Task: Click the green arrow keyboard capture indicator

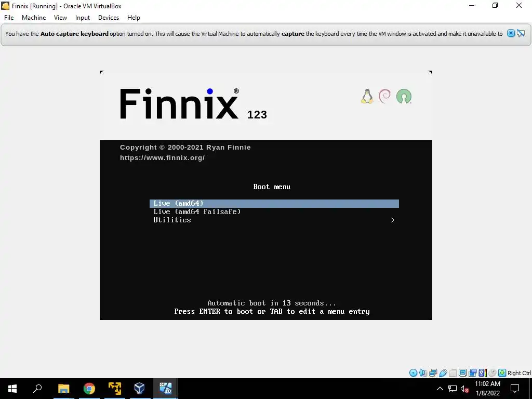Action: point(502,373)
